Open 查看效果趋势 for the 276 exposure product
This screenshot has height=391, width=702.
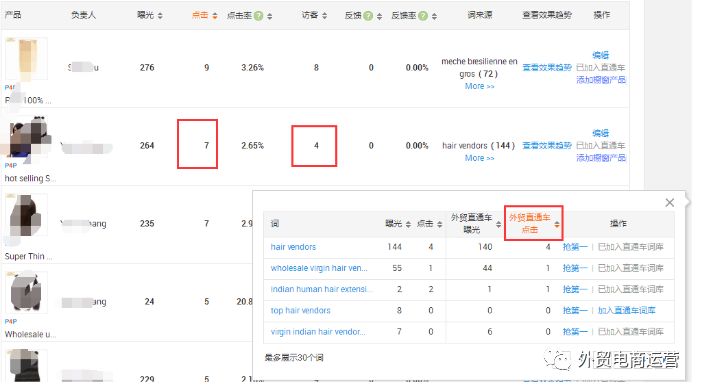pos(547,68)
